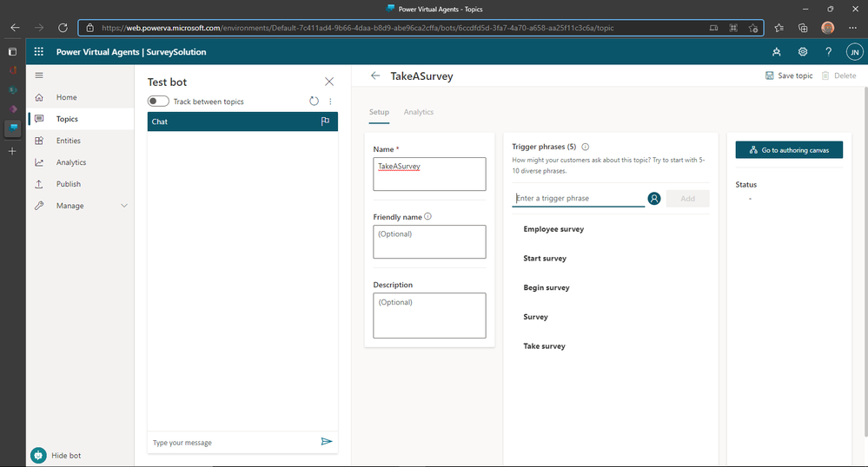
Task: Switch to the Setup tab
Action: click(x=379, y=112)
